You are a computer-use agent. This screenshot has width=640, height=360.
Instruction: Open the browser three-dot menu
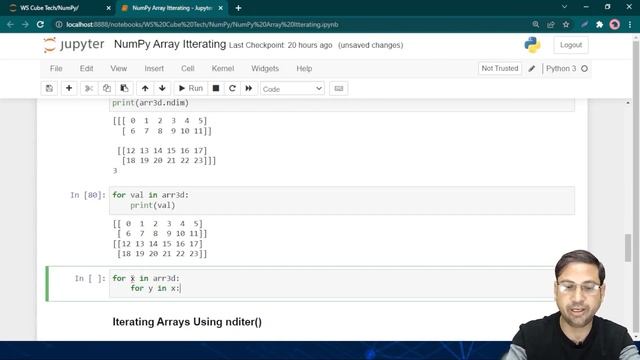point(630,24)
